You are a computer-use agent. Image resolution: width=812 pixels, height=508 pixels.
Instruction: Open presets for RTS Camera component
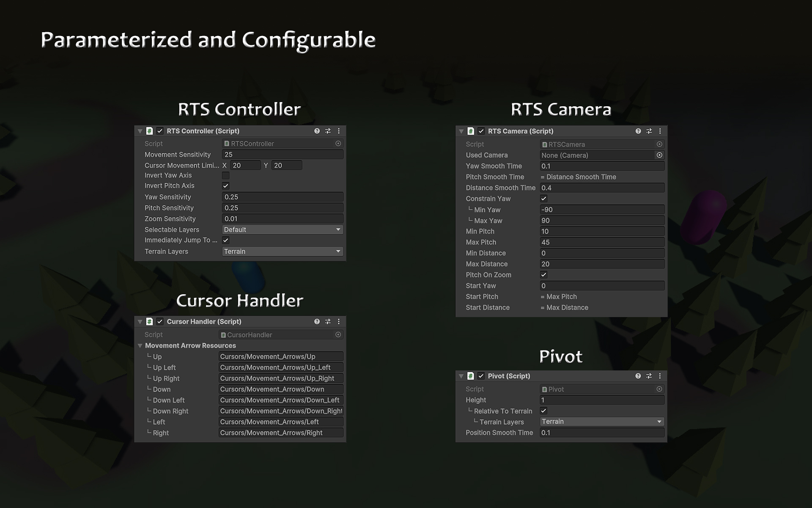(x=649, y=131)
